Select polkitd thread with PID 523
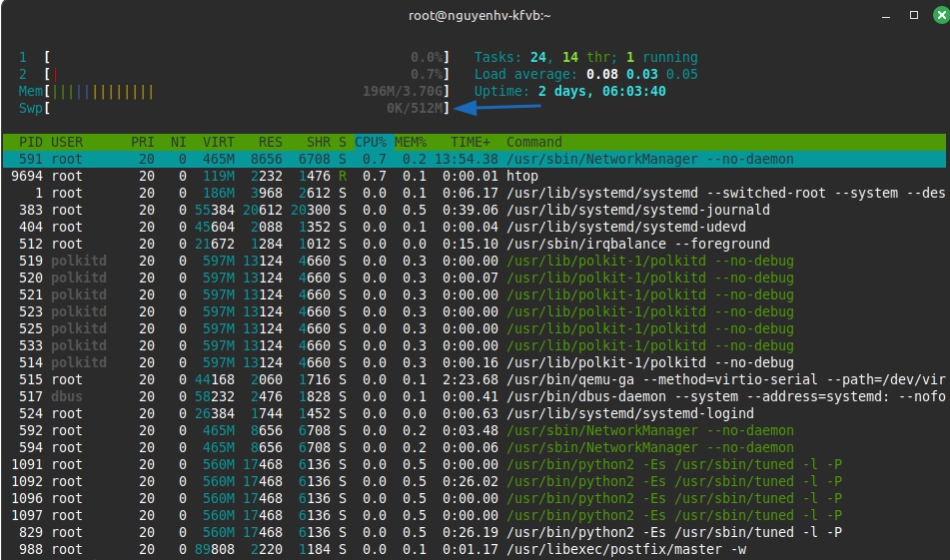Screen dimensions: 950x560 pos(474,311)
